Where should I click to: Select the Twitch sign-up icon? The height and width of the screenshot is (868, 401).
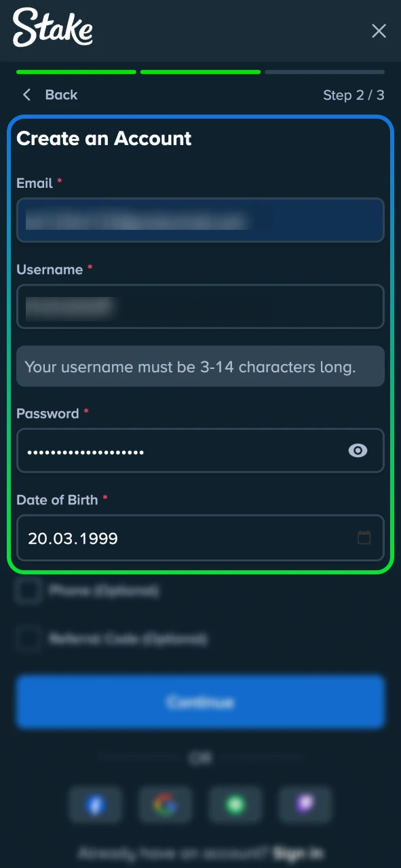[305, 805]
